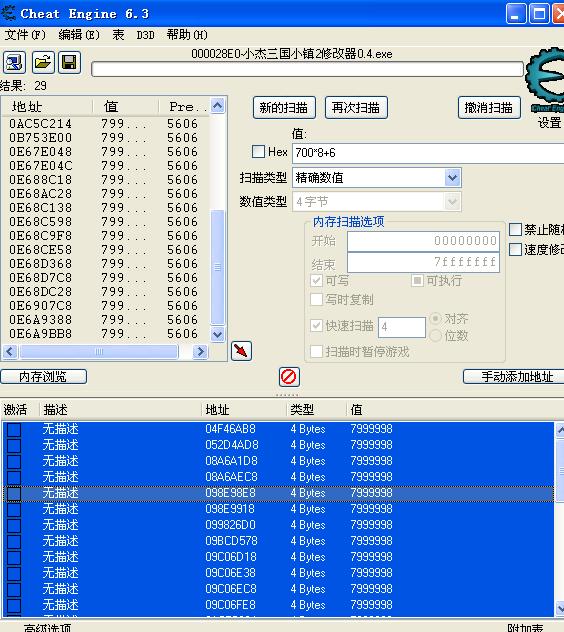Click the 地址 column header in results
The height and width of the screenshot is (632, 564).
(47, 107)
